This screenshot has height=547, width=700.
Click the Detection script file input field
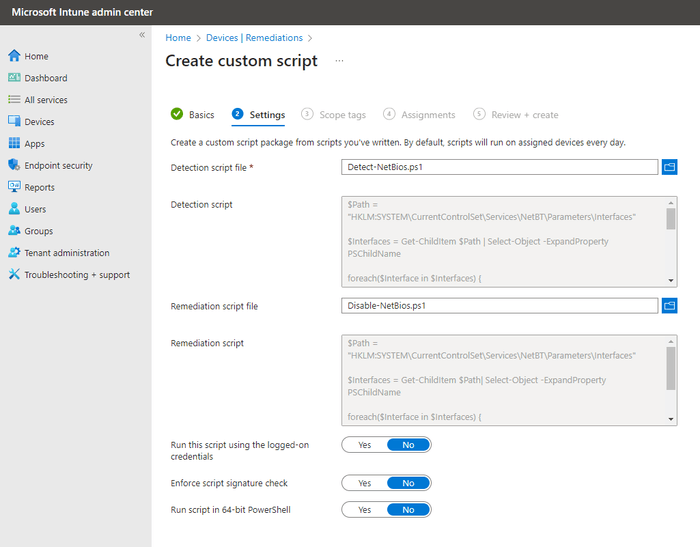click(x=500, y=167)
